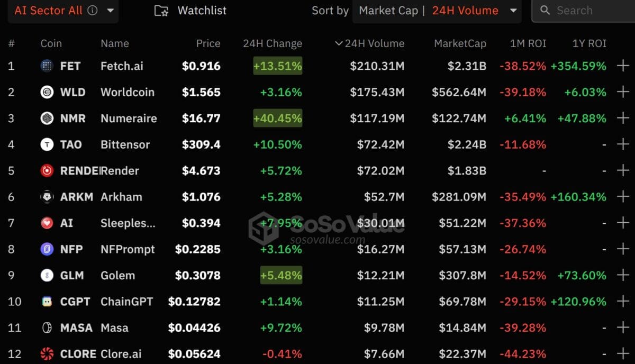The image size is (635, 364).
Task: Click into the Search field
Action: click(585, 11)
